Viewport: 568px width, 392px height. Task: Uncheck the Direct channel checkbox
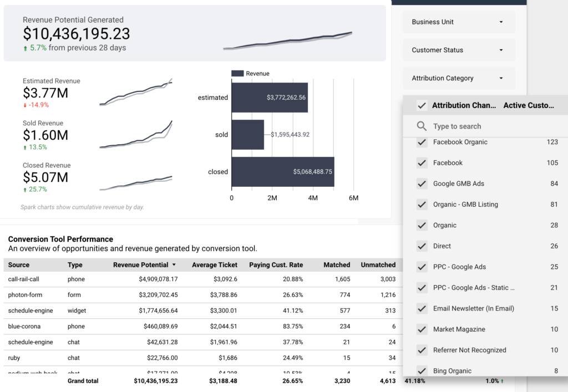(422, 246)
